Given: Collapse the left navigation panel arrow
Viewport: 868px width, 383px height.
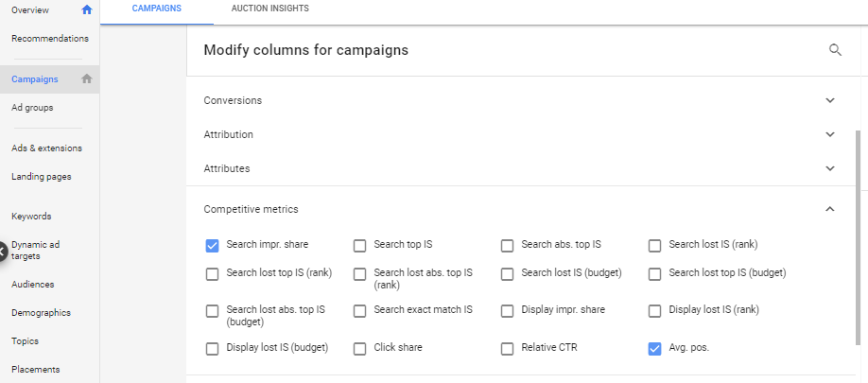Looking at the screenshot, I should [x=3, y=251].
